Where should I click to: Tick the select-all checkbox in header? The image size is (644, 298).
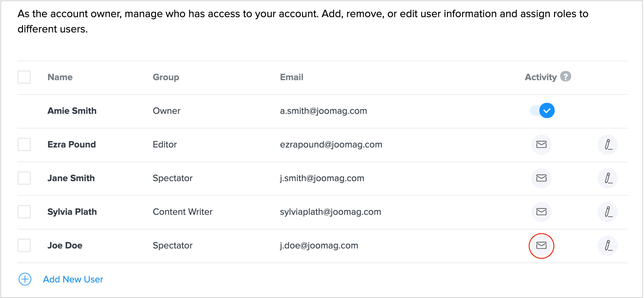[x=24, y=77]
